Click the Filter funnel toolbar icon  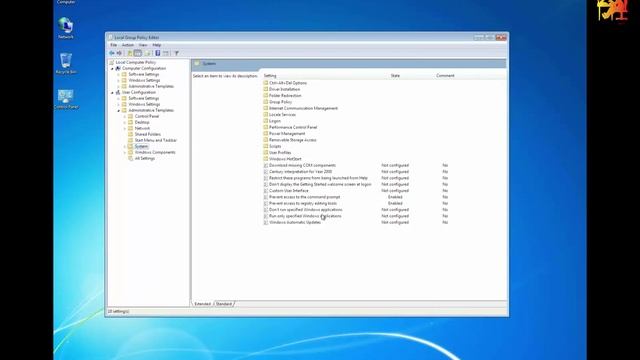pyautogui.click(x=176, y=53)
